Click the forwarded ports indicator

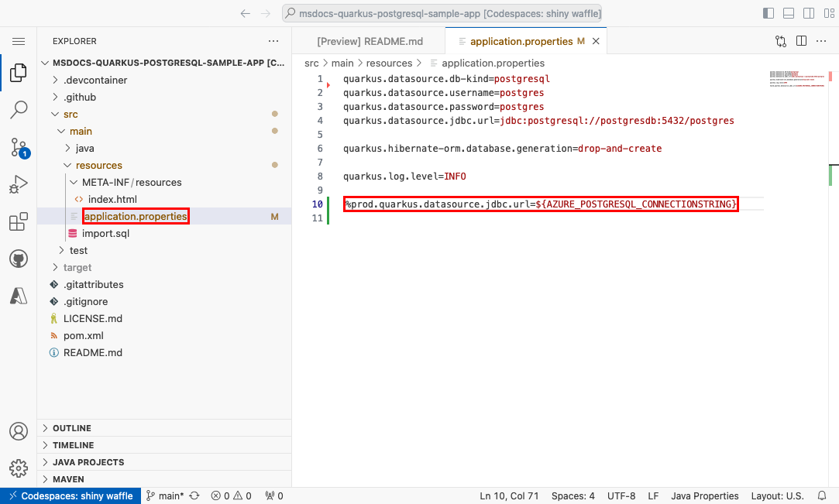[x=274, y=496]
